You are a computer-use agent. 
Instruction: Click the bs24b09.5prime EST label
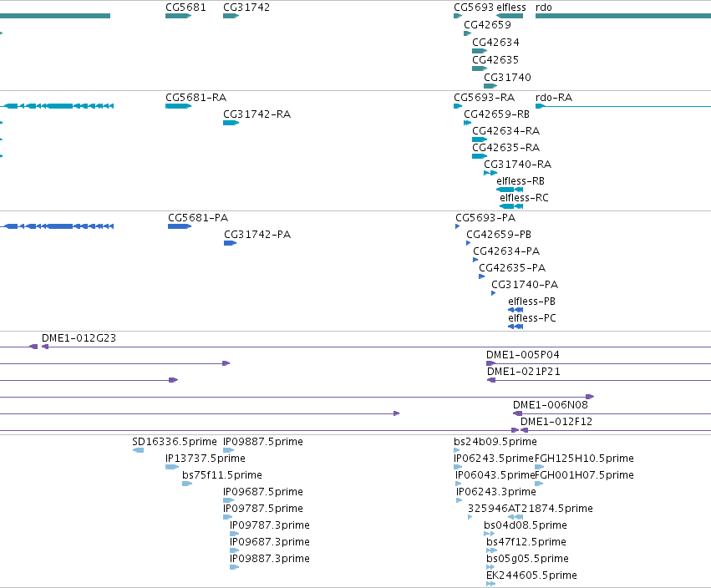click(495, 442)
